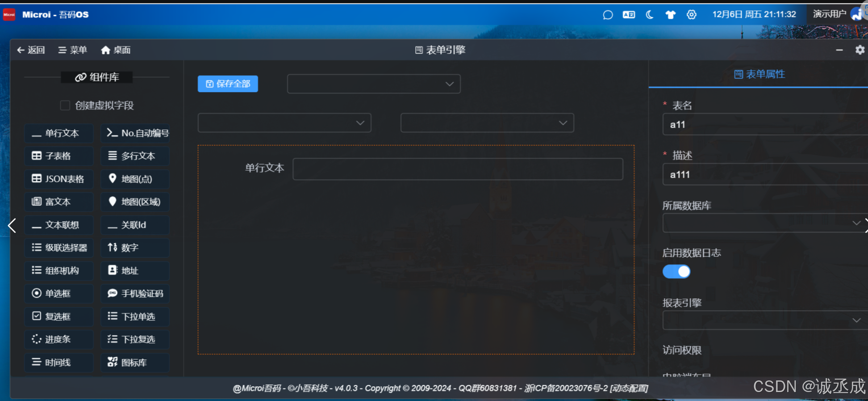Add a 时间线 component

click(x=59, y=363)
